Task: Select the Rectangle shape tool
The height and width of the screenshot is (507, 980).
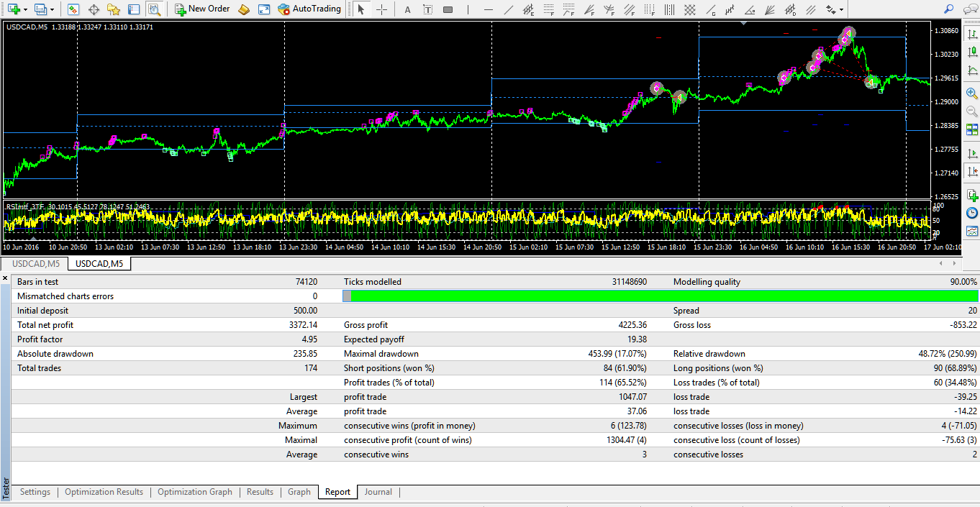Action: coord(448,9)
